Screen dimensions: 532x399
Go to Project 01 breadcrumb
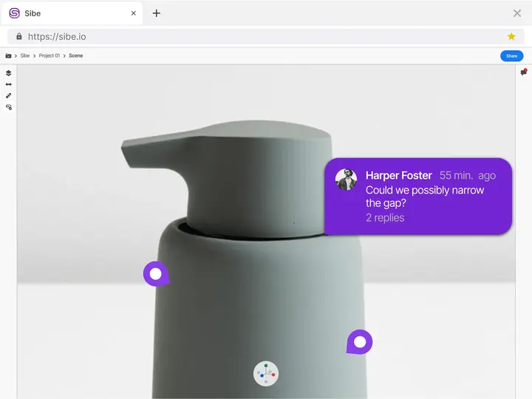[50, 55]
